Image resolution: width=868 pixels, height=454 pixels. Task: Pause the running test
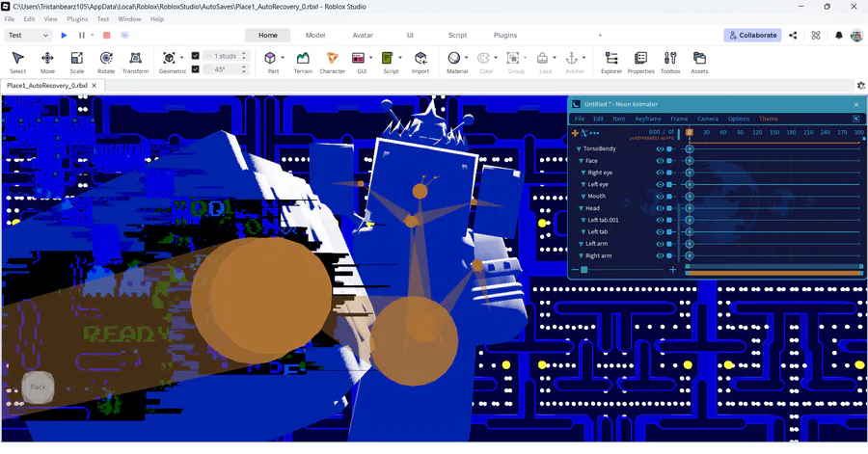tap(82, 35)
